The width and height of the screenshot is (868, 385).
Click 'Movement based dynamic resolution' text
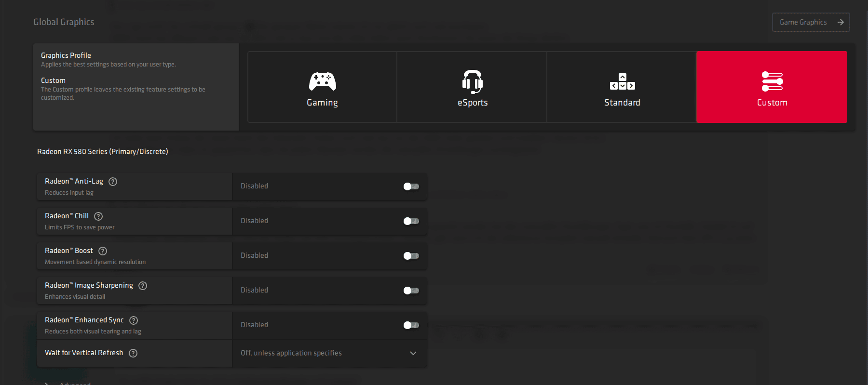pos(95,262)
